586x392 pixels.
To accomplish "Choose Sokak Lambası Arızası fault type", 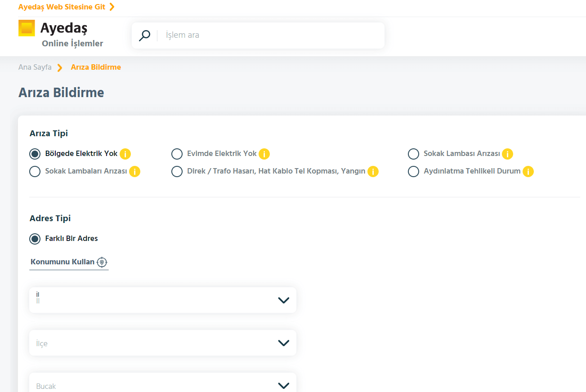I will (x=413, y=154).
